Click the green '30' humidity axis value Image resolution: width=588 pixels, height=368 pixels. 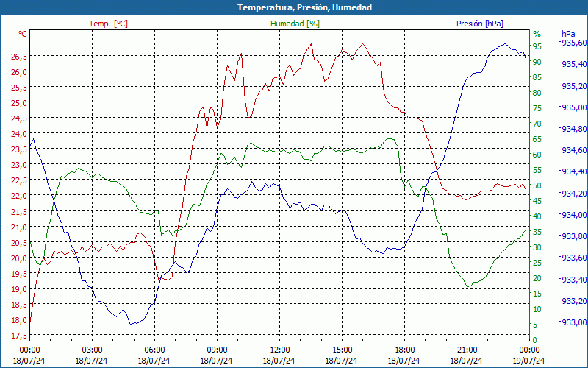[x=537, y=247]
